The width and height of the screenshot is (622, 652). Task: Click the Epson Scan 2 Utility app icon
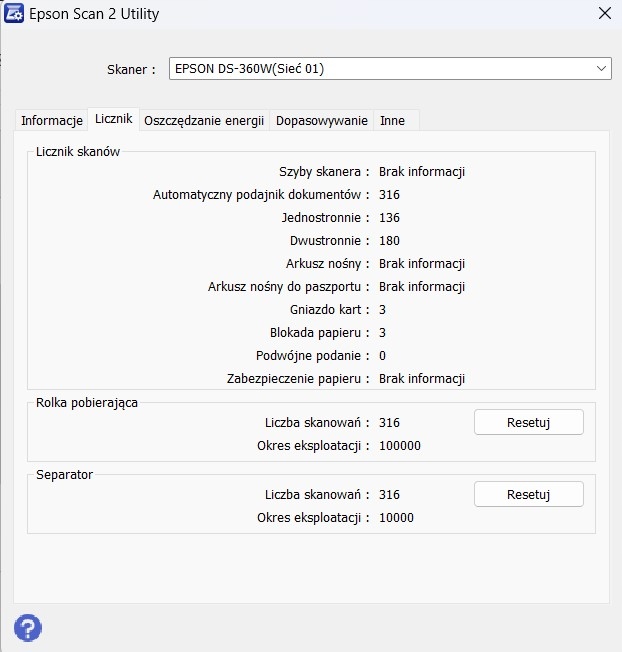tap(13, 13)
